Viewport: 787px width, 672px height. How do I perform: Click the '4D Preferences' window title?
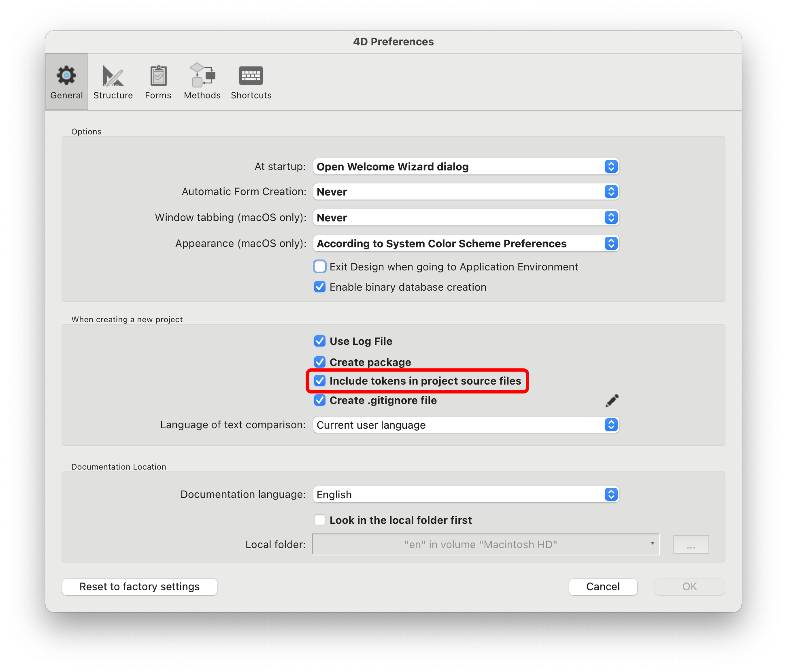tap(393, 42)
